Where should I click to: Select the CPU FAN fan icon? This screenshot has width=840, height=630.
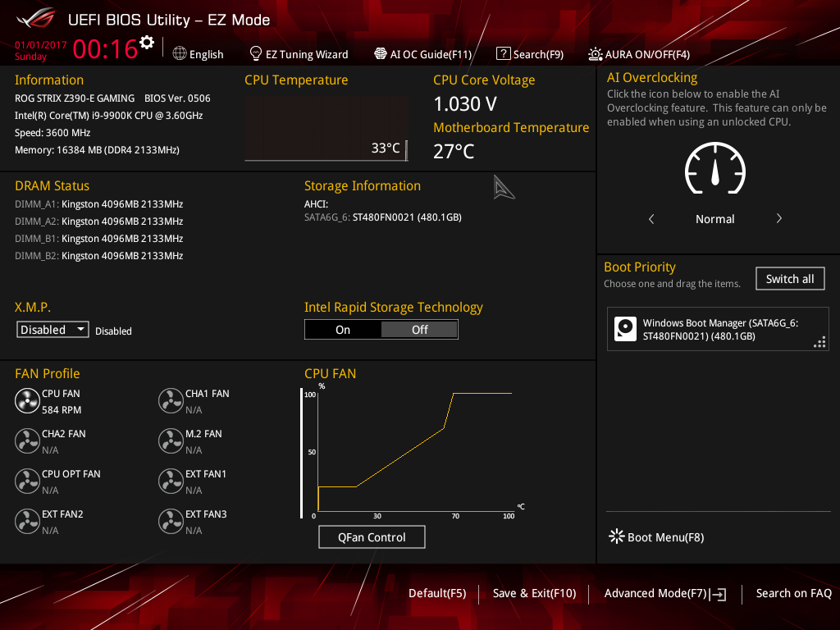pyautogui.click(x=27, y=400)
